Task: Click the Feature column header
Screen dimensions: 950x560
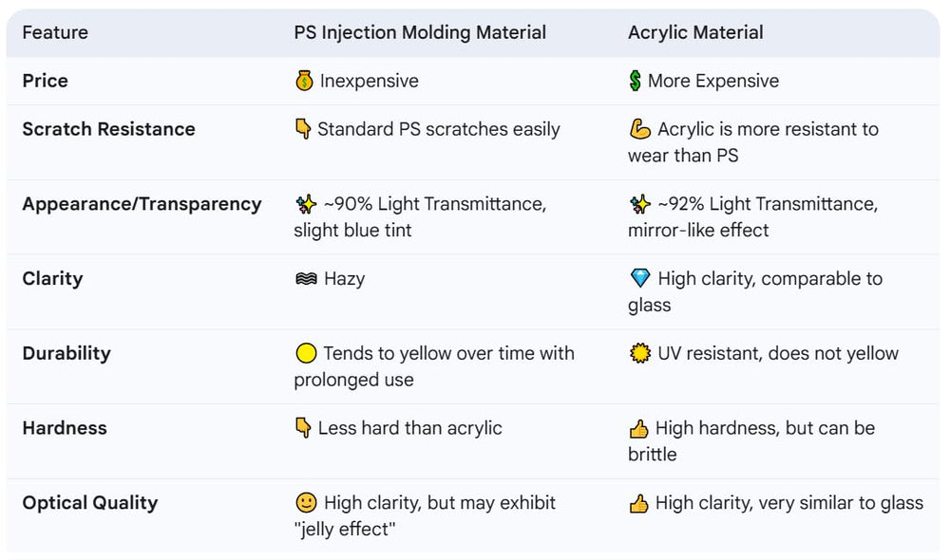Action: [55, 32]
